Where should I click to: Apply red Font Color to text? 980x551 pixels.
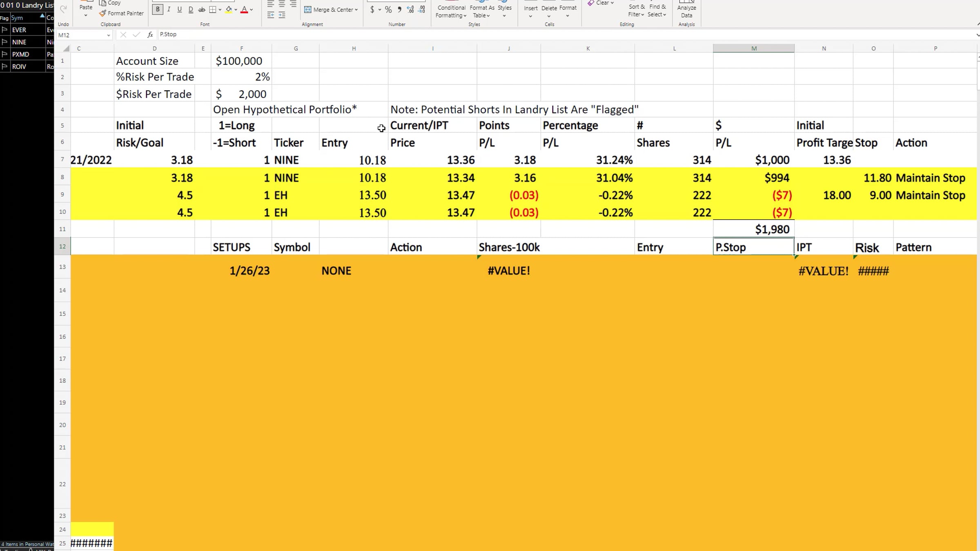(x=244, y=9)
